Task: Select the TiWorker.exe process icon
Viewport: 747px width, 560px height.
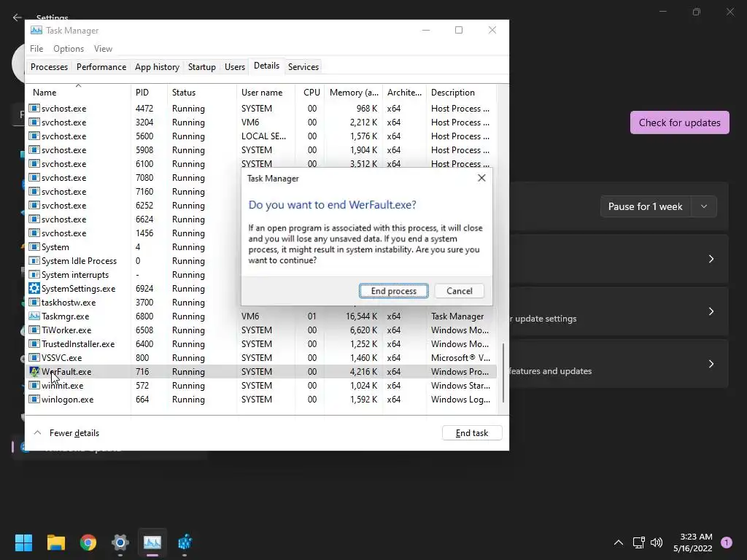Action: pos(34,330)
